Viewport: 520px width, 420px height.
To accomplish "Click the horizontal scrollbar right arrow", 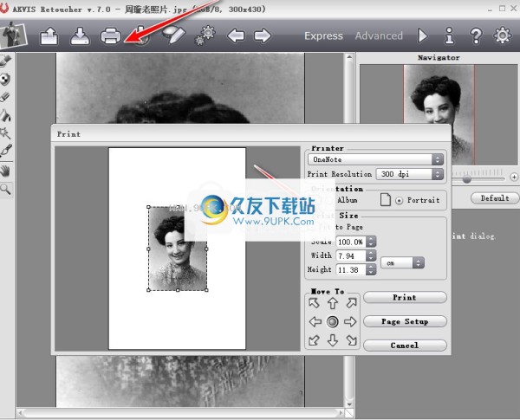I will tap(341, 413).
